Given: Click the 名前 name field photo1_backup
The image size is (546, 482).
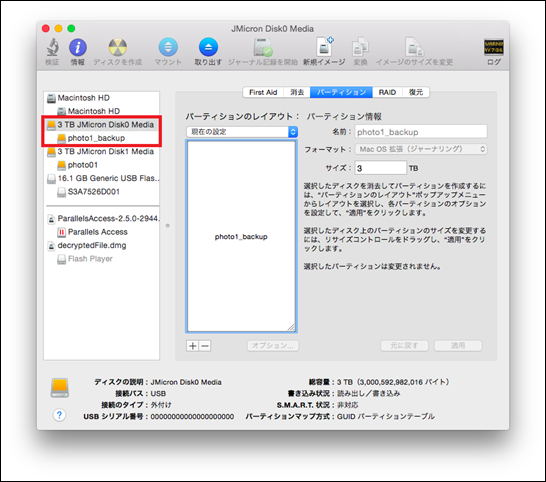Looking at the screenshot, I should (x=421, y=132).
